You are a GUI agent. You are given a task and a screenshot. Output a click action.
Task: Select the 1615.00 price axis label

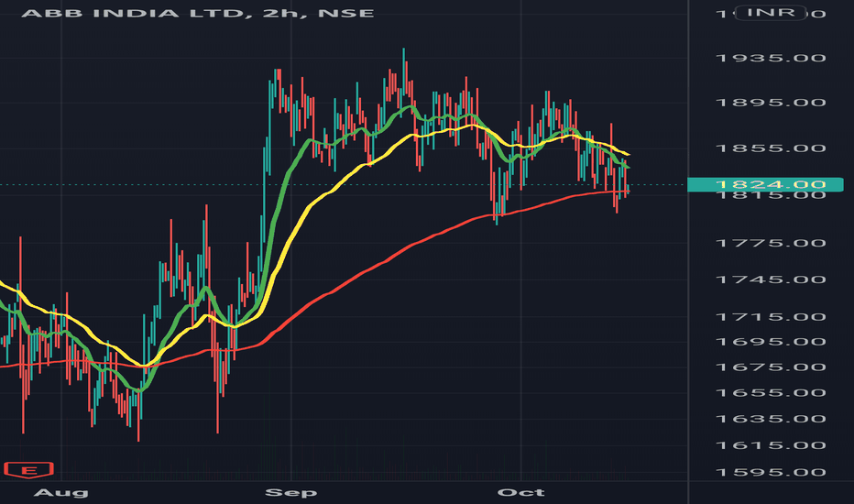(771, 445)
